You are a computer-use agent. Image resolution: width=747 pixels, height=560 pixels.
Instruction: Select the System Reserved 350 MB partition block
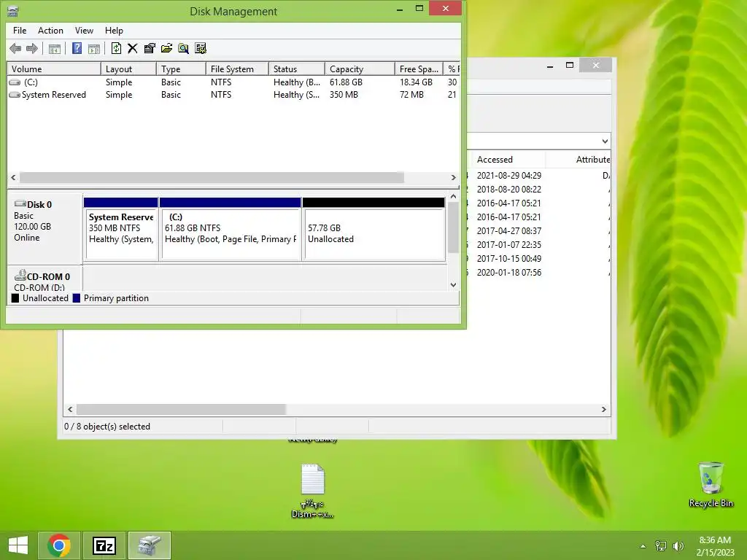pyautogui.click(x=121, y=229)
